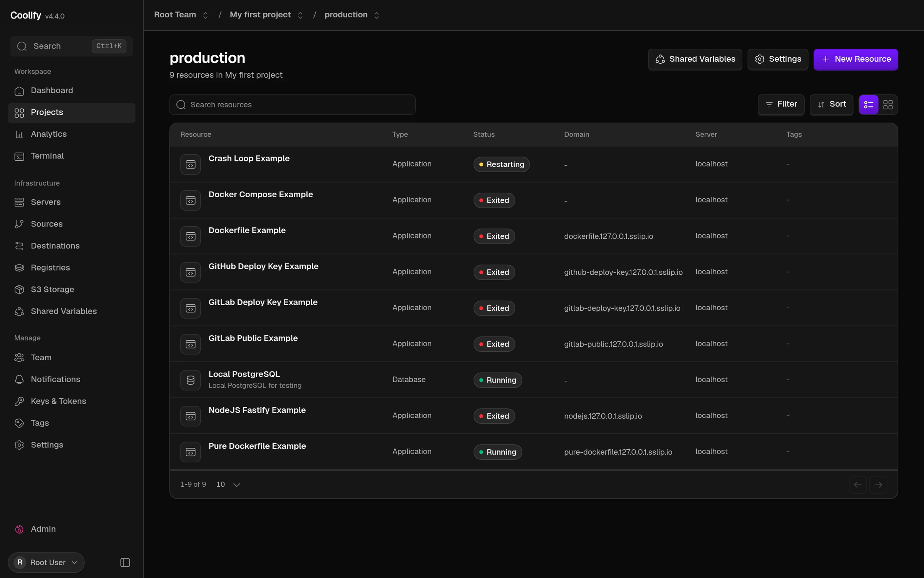The height and width of the screenshot is (578, 924).
Task: Click the New Resource button
Action: tap(856, 59)
